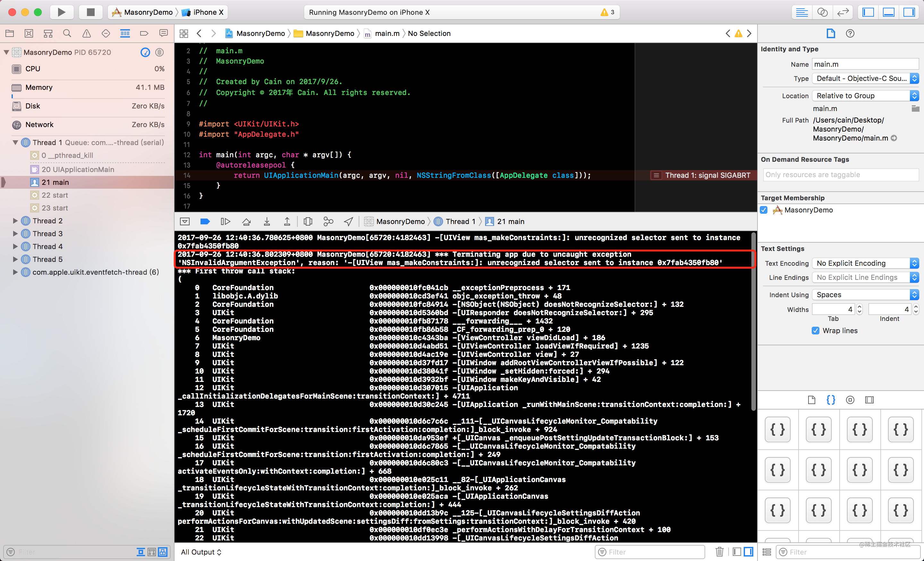
Task: Open the Breakpoint navigator icon
Action: click(144, 33)
